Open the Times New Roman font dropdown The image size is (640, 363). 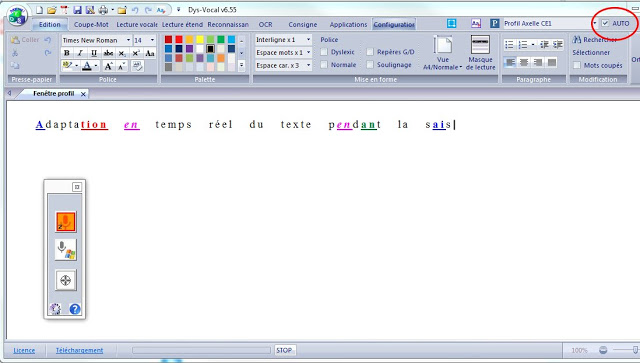[x=128, y=40]
